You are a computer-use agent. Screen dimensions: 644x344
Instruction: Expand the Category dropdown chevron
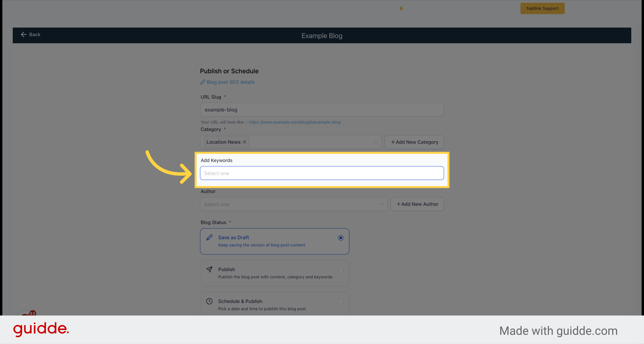[376, 142]
